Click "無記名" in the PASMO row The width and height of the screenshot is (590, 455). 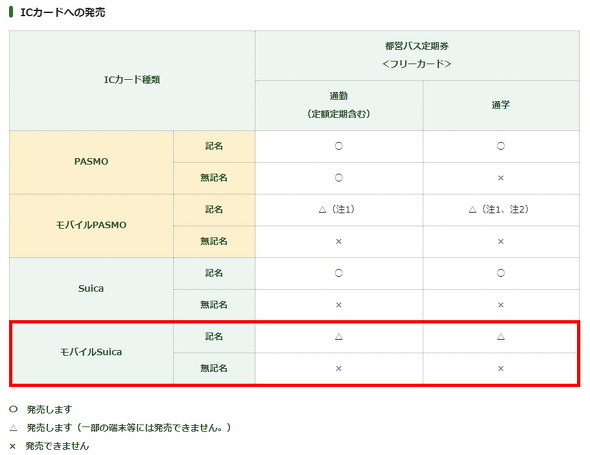[x=214, y=178]
